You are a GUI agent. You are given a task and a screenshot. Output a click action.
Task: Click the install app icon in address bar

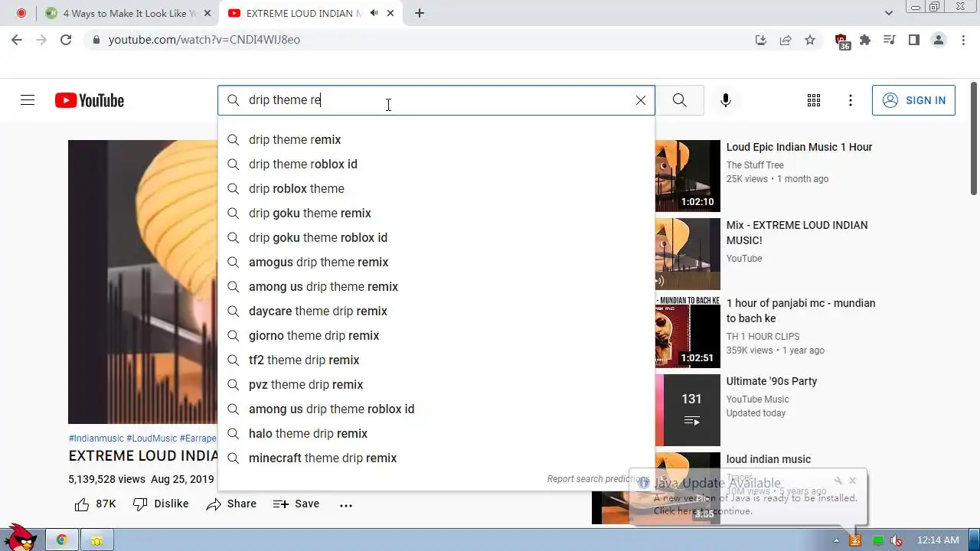click(761, 40)
